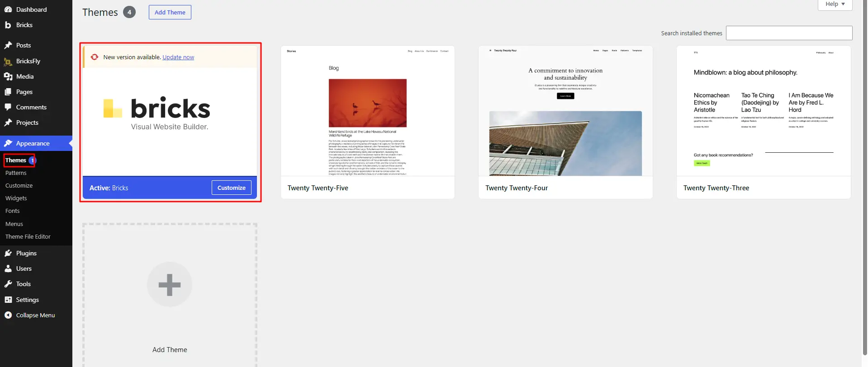Click the Bricks 'b' logo icon in sidebar
The width and height of the screenshot is (868, 367).
[8, 25]
